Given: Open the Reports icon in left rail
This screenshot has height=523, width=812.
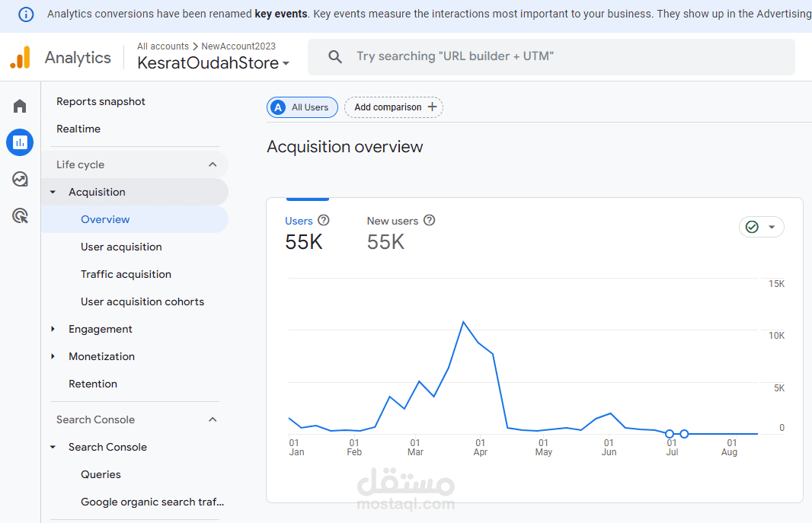Looking at the screenshot, I should click(x=20, y=142).
